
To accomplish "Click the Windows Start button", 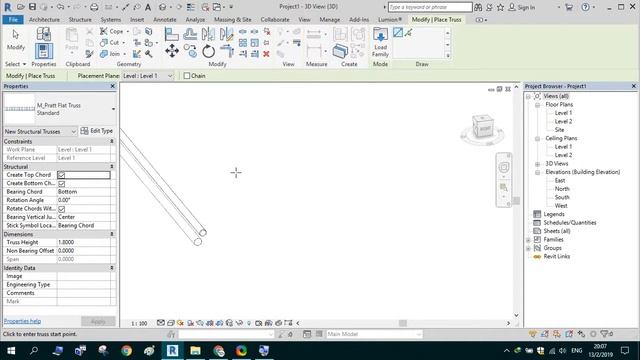I will coord(11,350).
